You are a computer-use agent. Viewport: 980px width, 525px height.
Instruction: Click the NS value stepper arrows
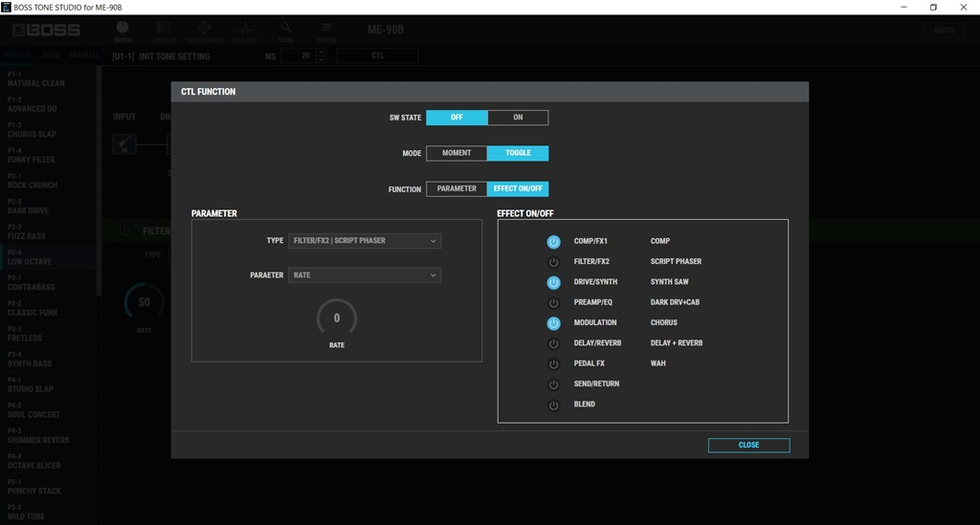point(322,55)
